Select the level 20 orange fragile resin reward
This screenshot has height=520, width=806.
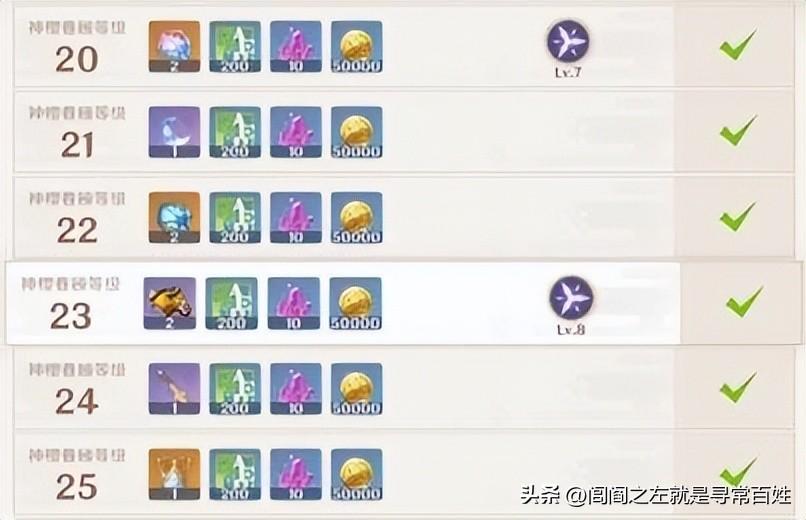click(174, 47)
